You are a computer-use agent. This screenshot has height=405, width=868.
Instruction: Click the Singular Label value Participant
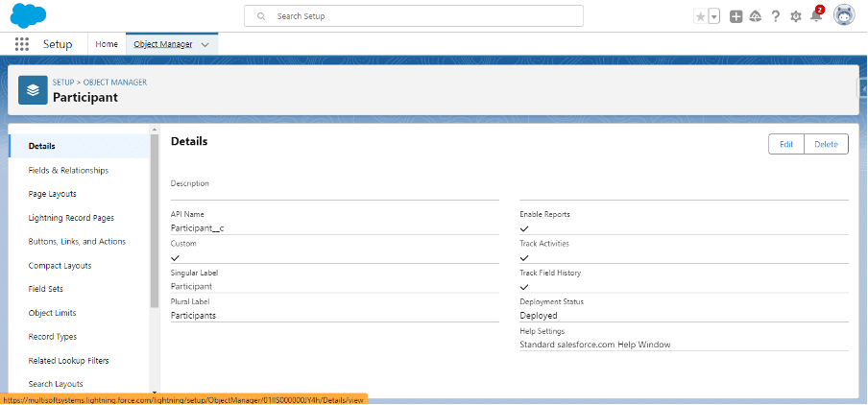tap(191, 287)
